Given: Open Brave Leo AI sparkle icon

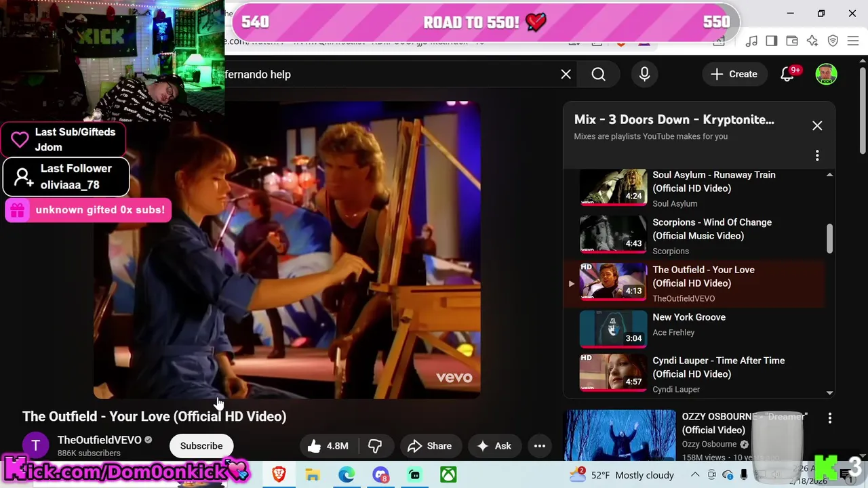Looking at the screenshot, I should tap(812, 41).
